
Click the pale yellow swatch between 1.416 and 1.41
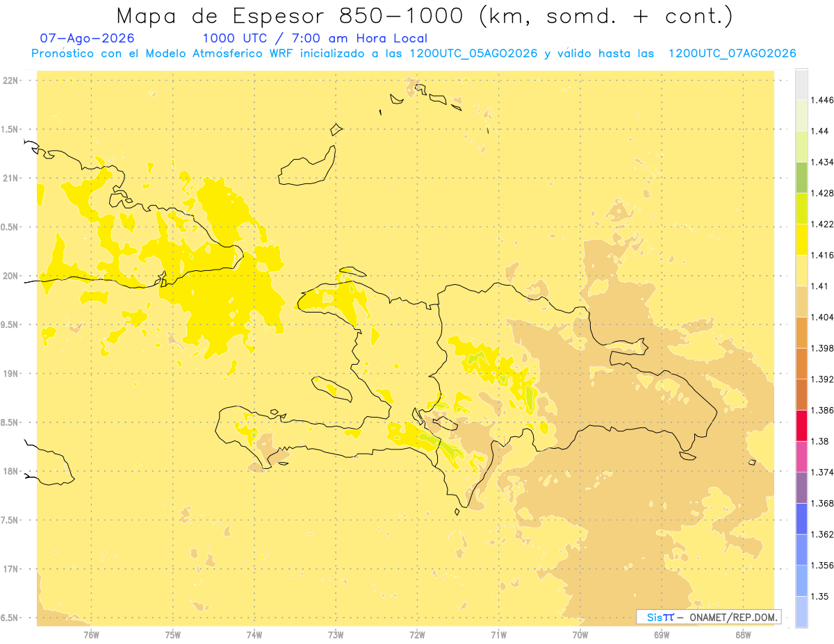click(x=801, y=270)
